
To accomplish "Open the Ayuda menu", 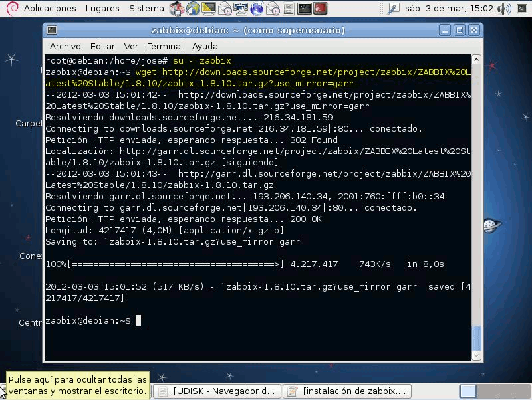I will (x=205, y=46).
